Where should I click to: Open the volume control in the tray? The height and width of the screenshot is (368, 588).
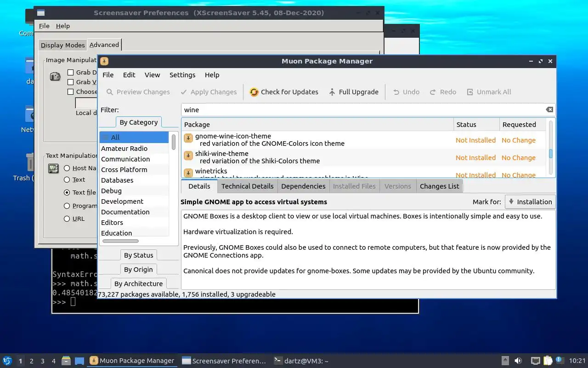coord(518,361)
